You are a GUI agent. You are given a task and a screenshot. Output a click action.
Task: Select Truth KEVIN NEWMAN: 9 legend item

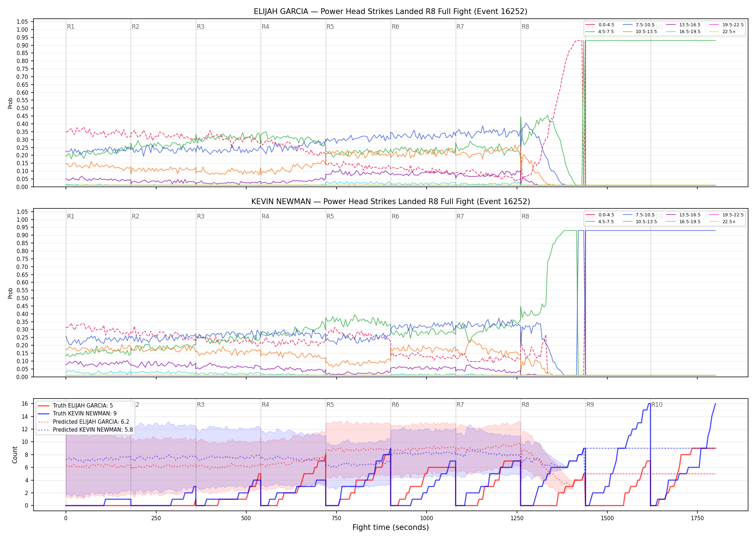77,414
